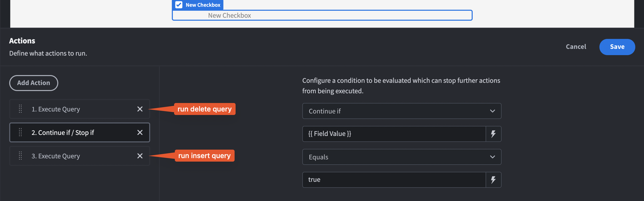The width and height of the screenshot is (644, 201).
Task: Save the actions configuration
Action: (617, 47)
